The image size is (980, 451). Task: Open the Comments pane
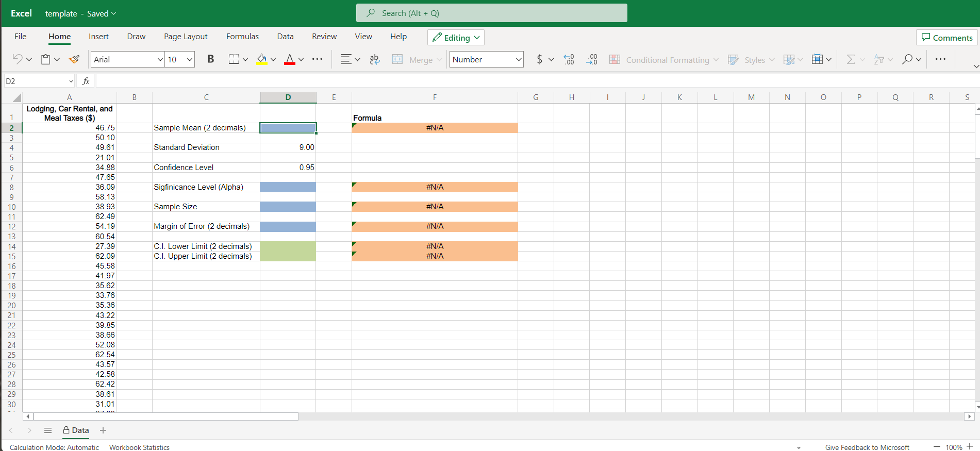(947, 37)
